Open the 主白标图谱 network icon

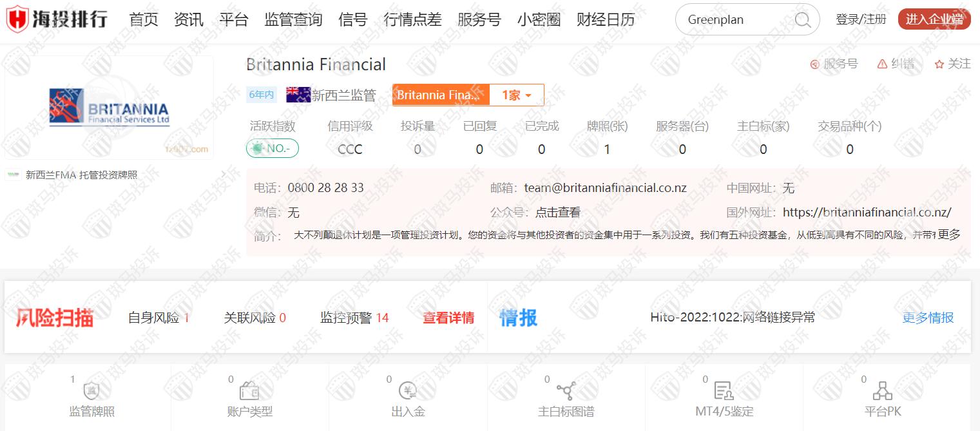[x=566, y=391]
